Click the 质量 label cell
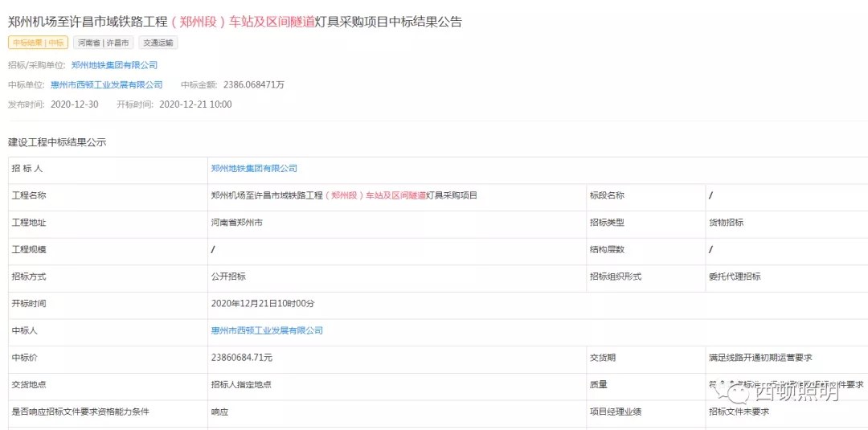 click(x=645, y=385)
